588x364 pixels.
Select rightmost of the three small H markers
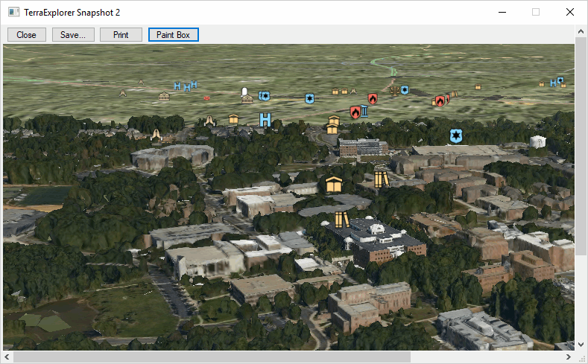194,85
